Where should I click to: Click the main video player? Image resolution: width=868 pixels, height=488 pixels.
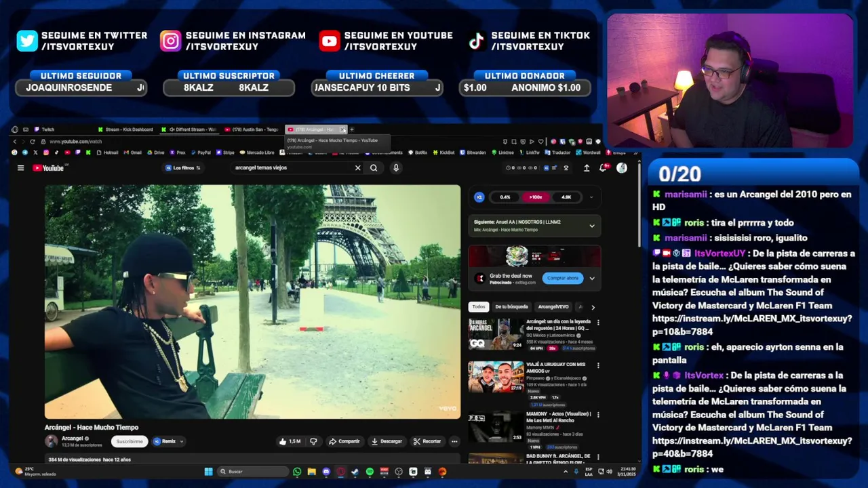point(252,302)
